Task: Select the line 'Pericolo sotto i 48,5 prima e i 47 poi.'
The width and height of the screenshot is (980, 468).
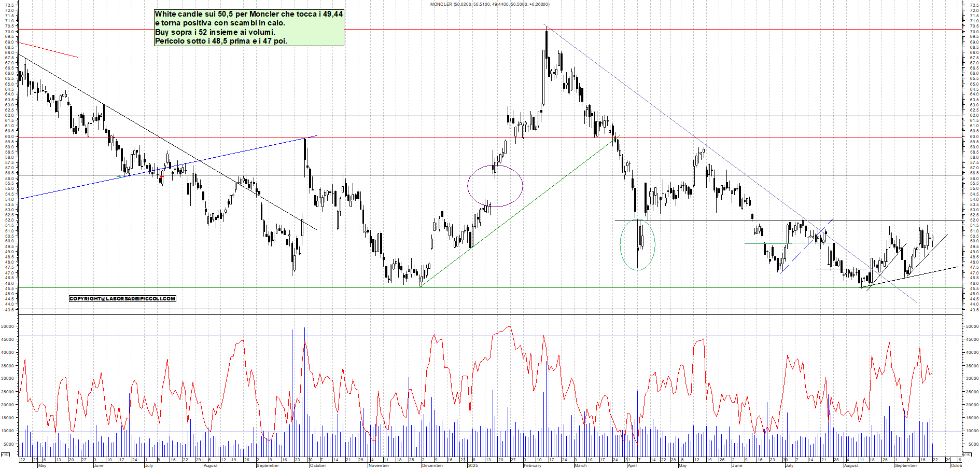Action: (221, 41)
